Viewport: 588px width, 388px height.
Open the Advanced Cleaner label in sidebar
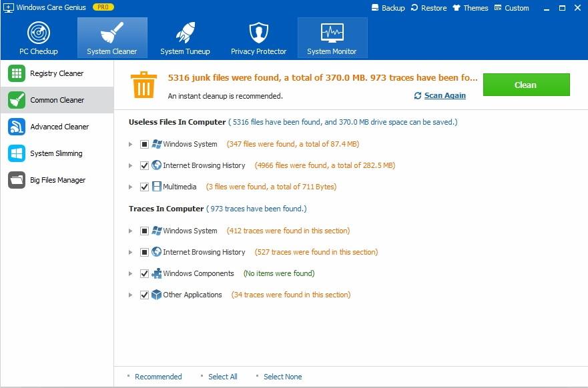pyautogui.click(x=59, y=127)
